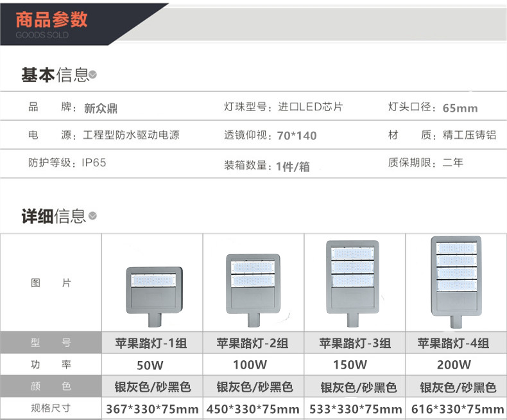Click model cell 苹果路灯-1组
This screenshot has height=420, width=507.
point(151,343)
